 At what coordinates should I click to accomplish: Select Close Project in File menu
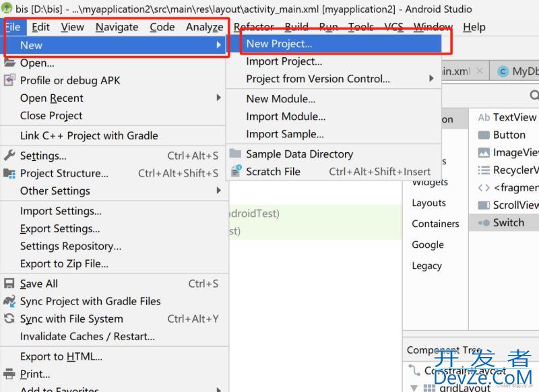coord(113,115)
